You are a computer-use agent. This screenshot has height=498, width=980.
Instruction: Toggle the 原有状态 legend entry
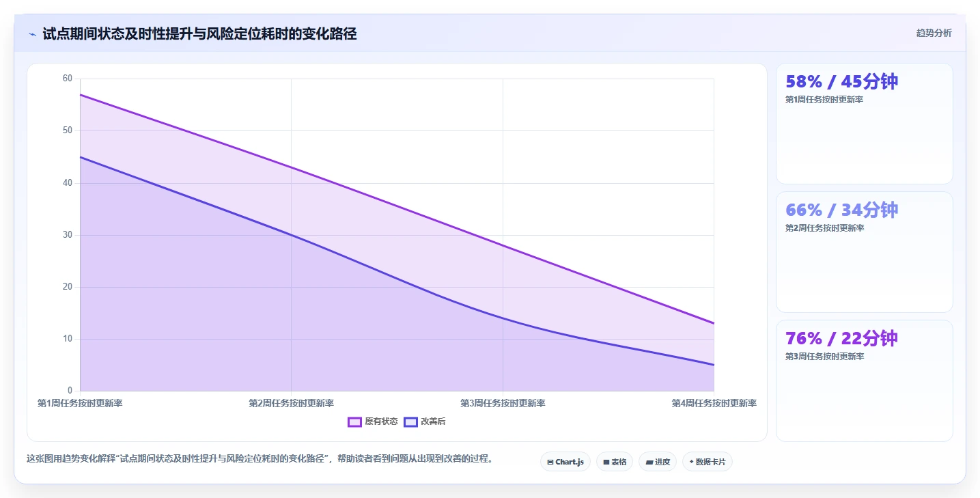click(x=373, y=421)
